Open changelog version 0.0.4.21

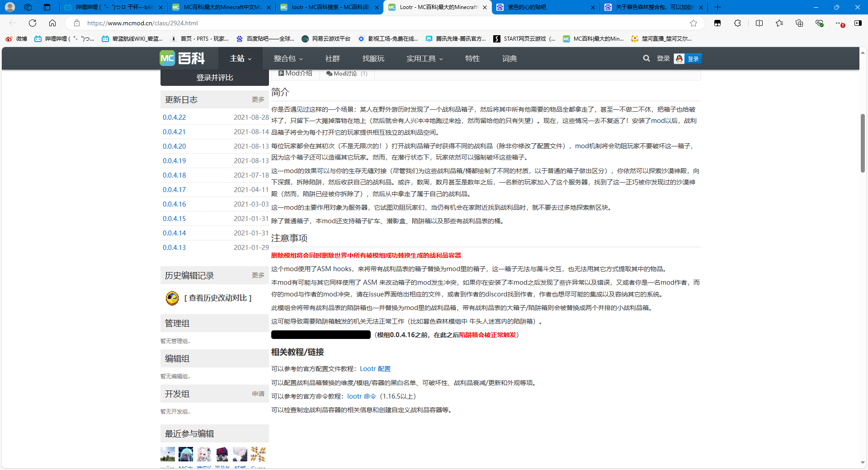(x=175, y=132)
